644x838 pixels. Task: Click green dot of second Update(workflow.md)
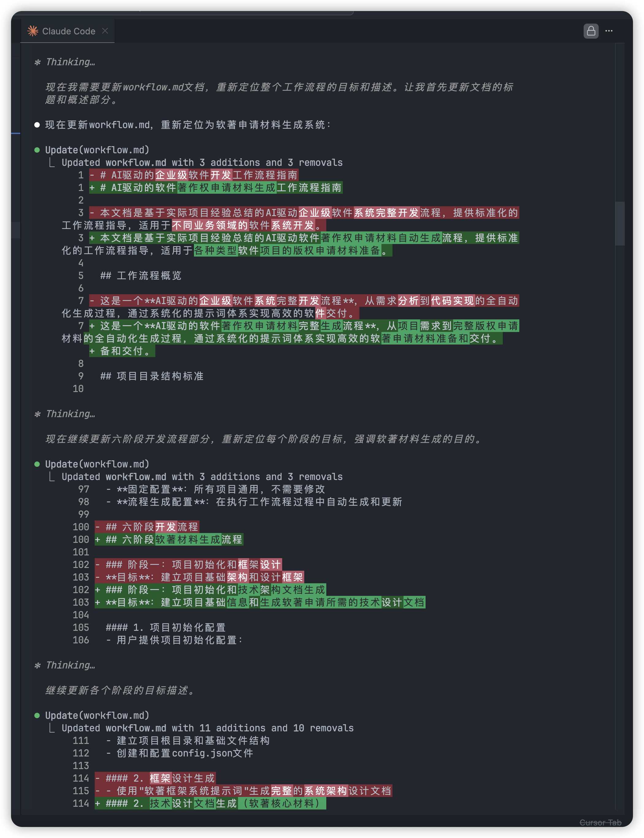[37, 464]
